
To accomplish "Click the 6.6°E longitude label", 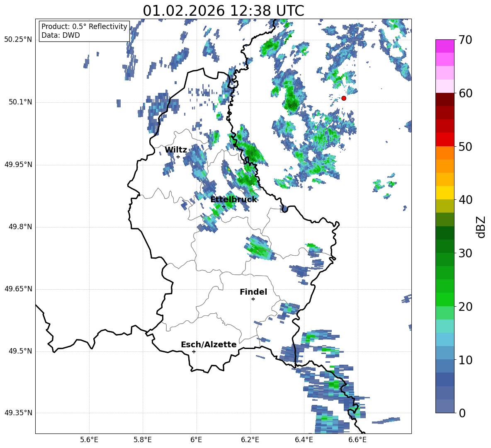I will [x=357, y=440].
